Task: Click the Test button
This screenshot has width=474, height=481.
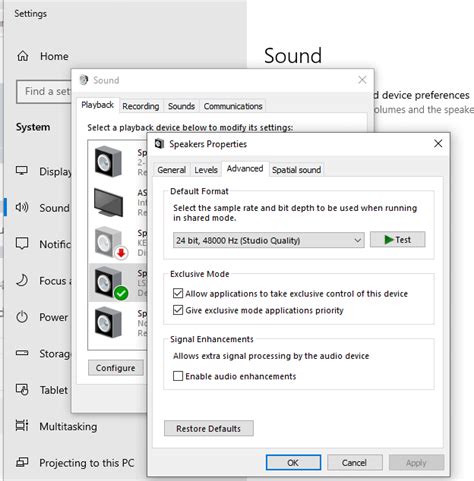Action: click(x=398, y=240)
